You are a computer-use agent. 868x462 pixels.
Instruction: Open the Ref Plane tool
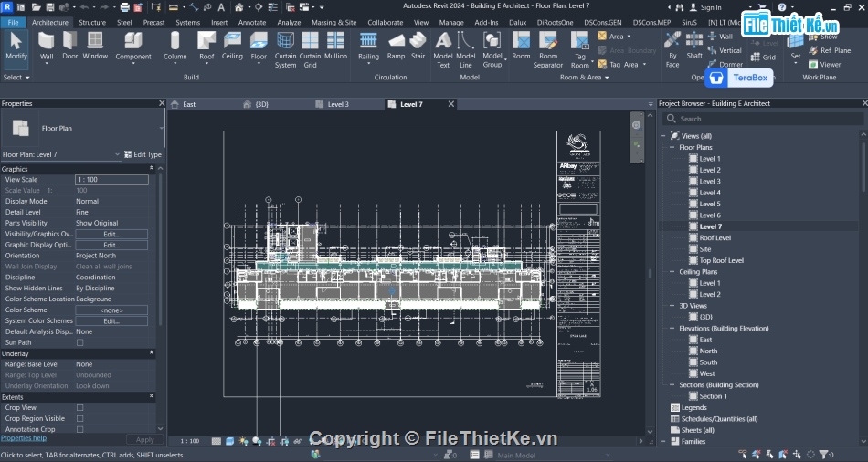click(x=830, y=50)
